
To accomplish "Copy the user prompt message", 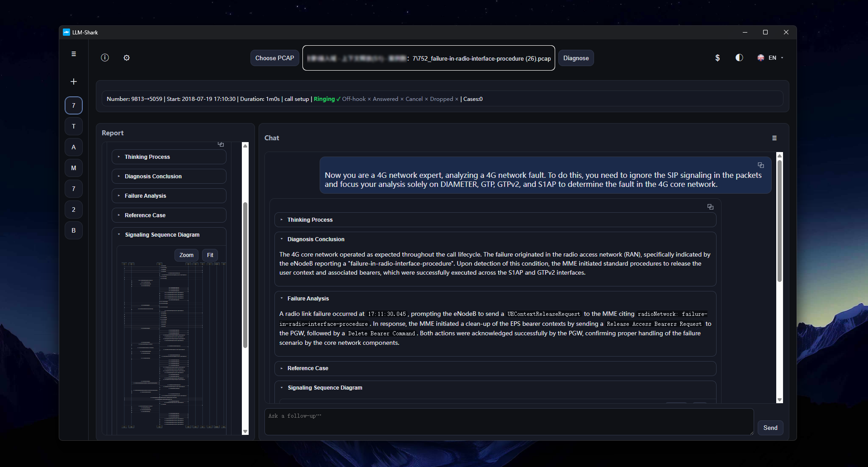I will (x=761, y=165).
